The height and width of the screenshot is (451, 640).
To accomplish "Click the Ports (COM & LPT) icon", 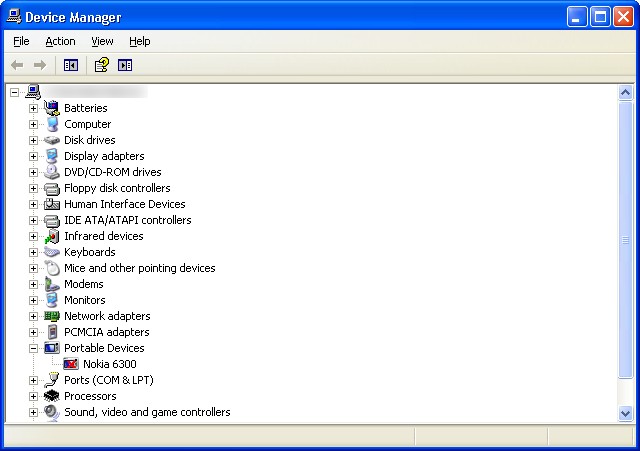I will pos(52,380).
